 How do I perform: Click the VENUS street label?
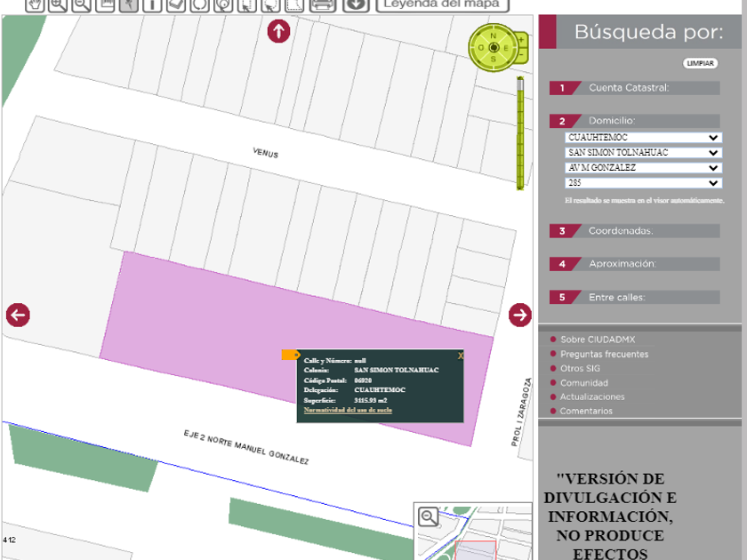(x=265, y=153)
